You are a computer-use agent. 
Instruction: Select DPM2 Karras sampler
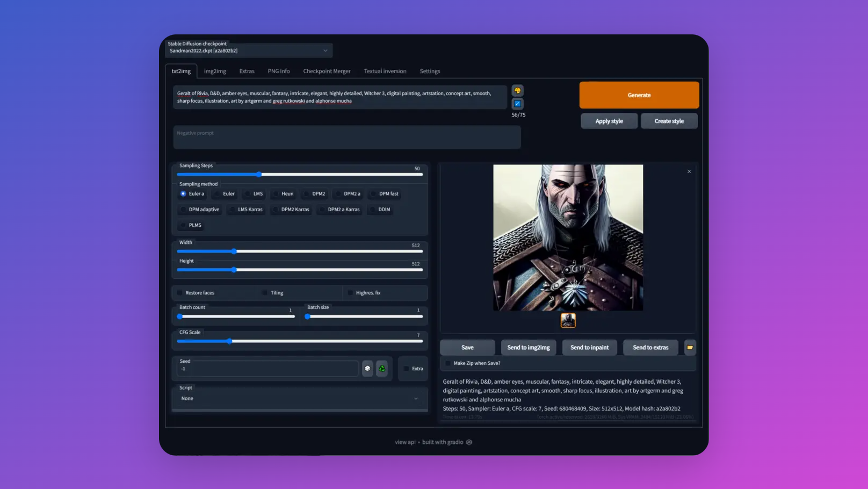(291, 210)
